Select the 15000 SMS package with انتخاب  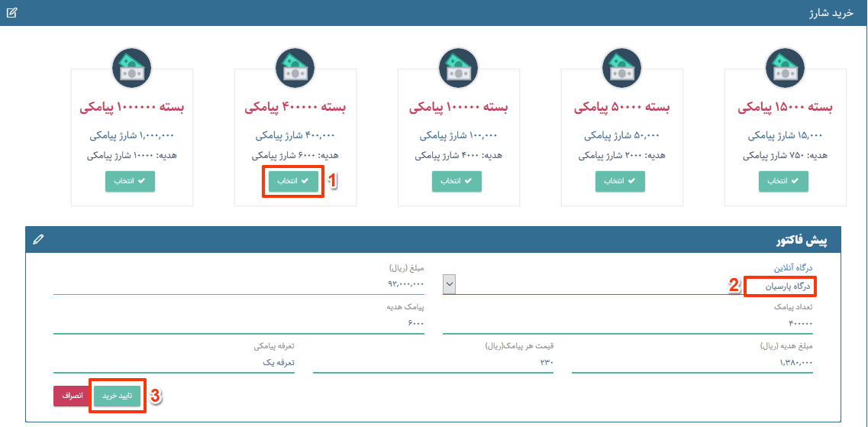click(783, 182)
